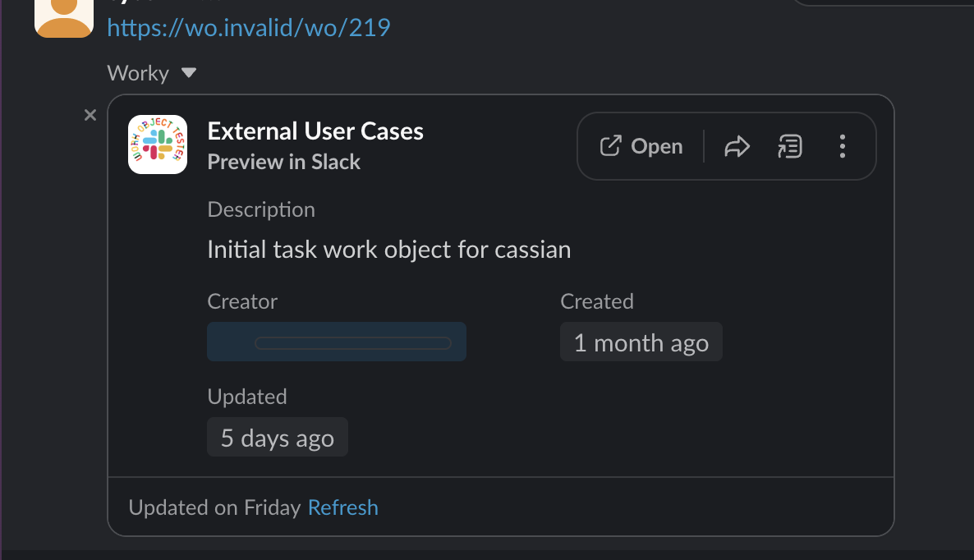
Task: Click the orange user avatar
Action: (x=64, y=18)
